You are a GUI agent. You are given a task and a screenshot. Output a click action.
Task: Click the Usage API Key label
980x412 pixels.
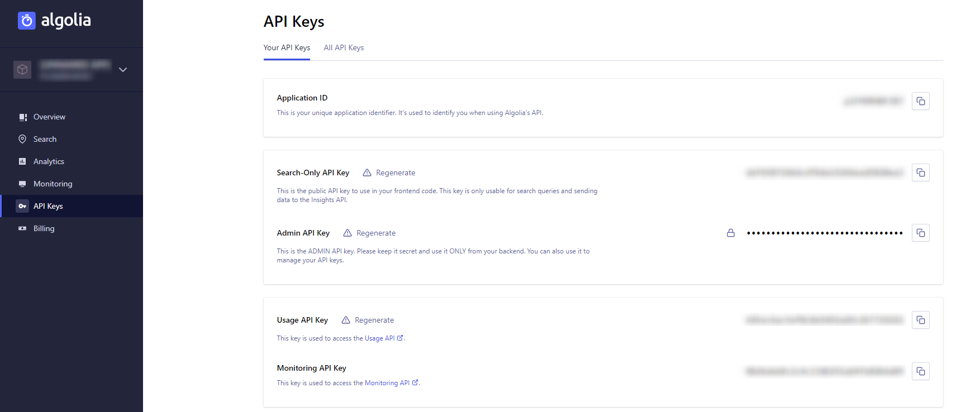click(x=302, y=320)
